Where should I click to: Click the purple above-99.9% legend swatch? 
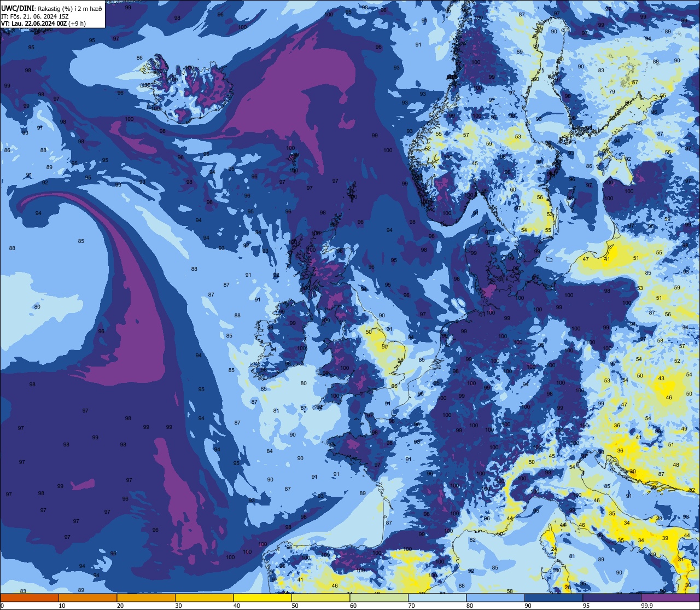pyautogui.click(x=670, y=597)
